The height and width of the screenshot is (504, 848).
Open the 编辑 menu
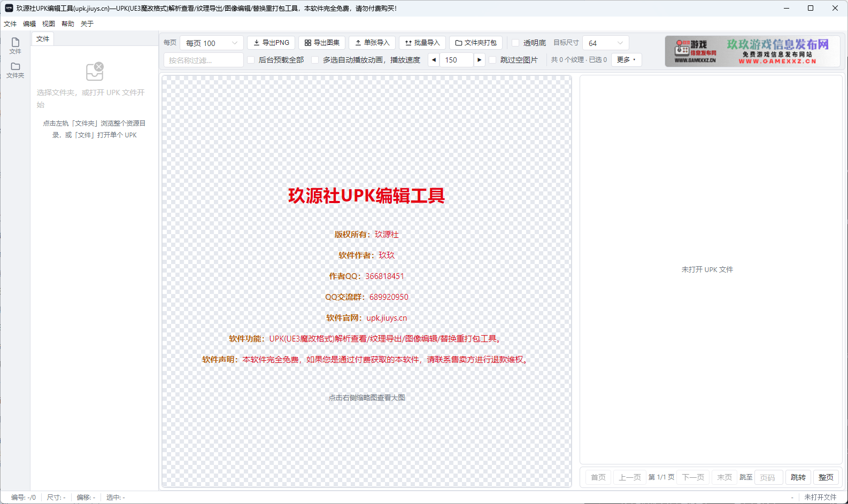tap(29, 24)
